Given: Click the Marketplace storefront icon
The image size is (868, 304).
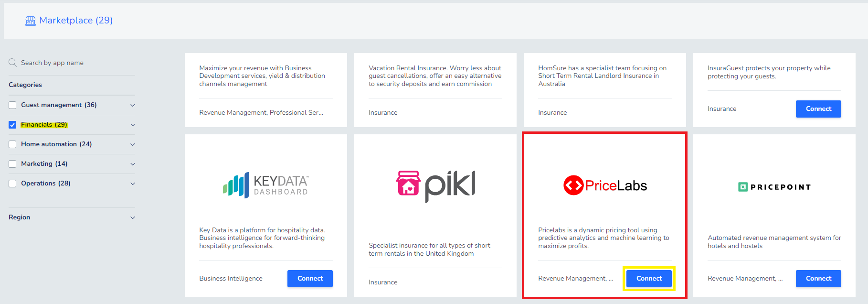Looking at the screenshot, I should pos(31,21).
